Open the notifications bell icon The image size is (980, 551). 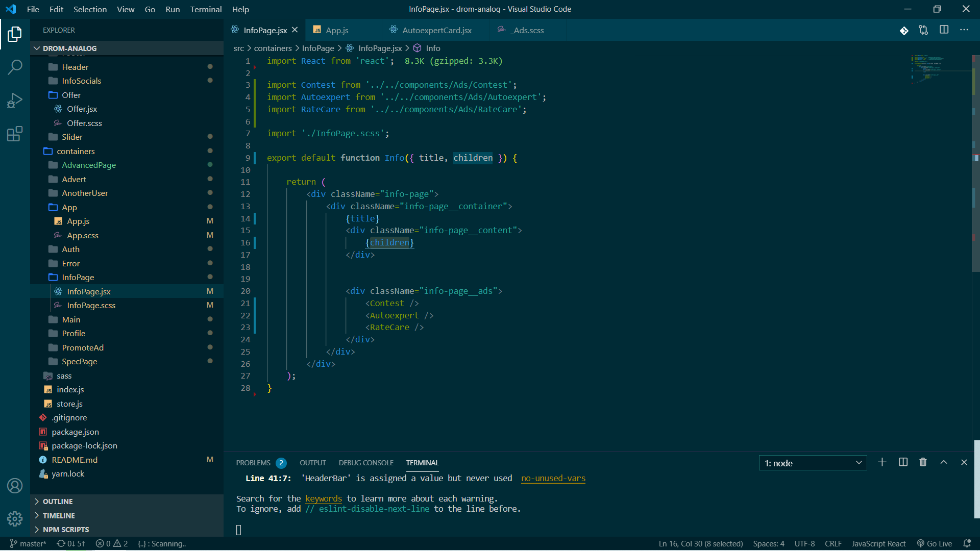click(x=967, y=543)
